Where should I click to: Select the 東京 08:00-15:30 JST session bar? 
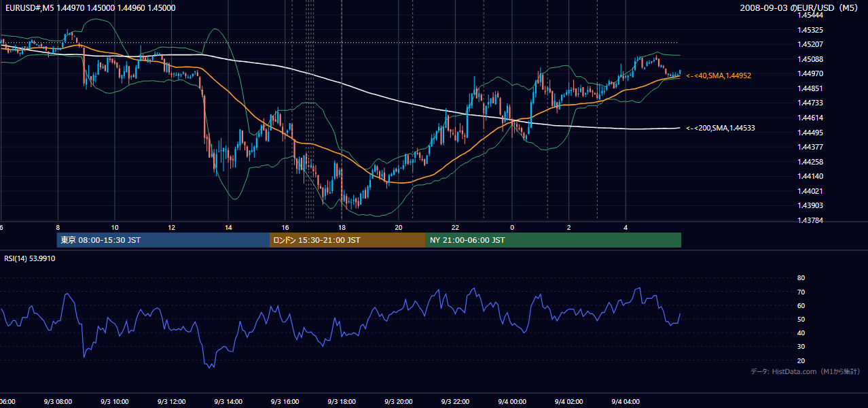[163, 240]
